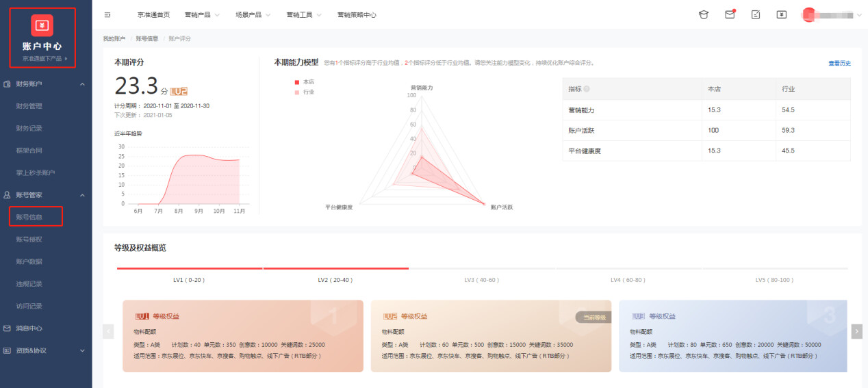Select the LV3 (40-60) level segment
868x388 pixels.
[481, 280]
